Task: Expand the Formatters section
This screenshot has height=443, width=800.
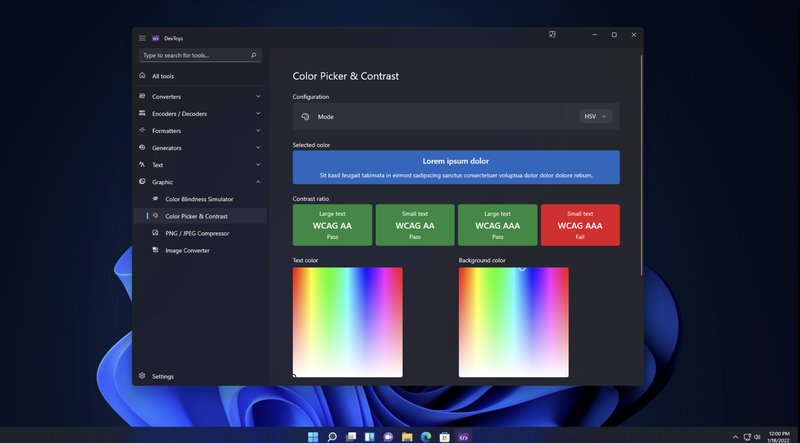Action: coord(258,131)
